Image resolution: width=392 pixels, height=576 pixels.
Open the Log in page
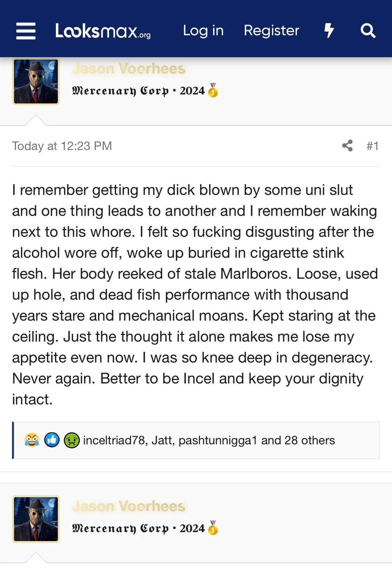pyautogui.click(x=203, y=31)
